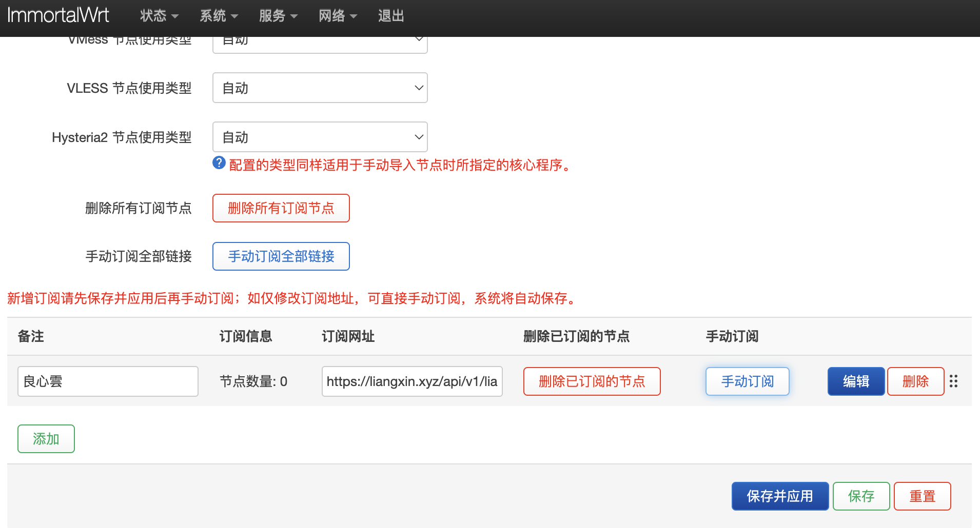Click the 删除所有订阅节点 field label

(x=139, y=208)
